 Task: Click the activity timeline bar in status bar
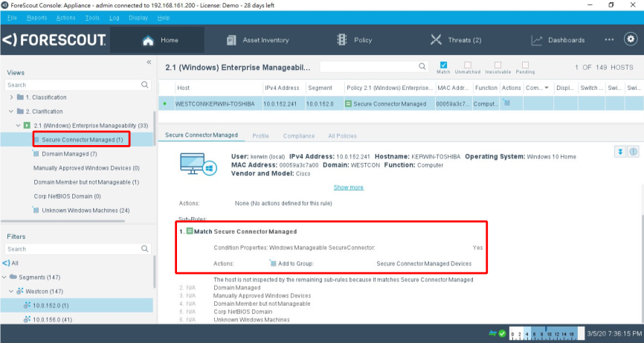click(x=547, y=333)
